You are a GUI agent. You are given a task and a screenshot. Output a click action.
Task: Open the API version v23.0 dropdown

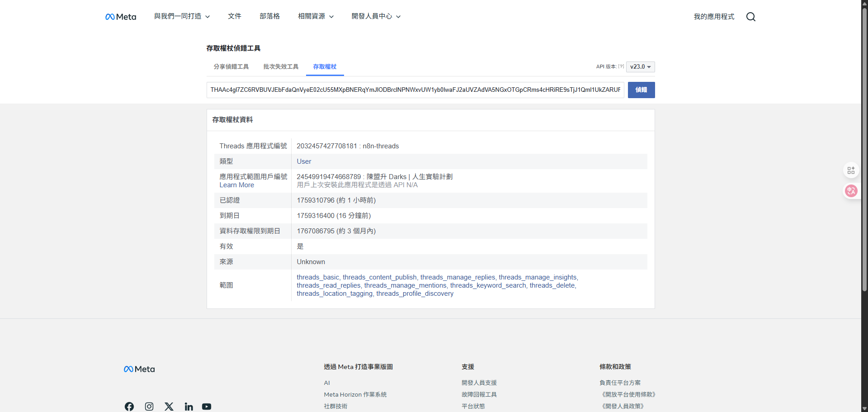tap(640, 66)
